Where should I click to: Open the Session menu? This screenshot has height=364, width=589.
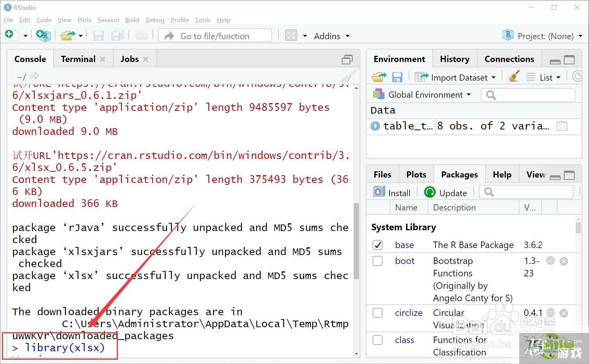pos(108,20)
